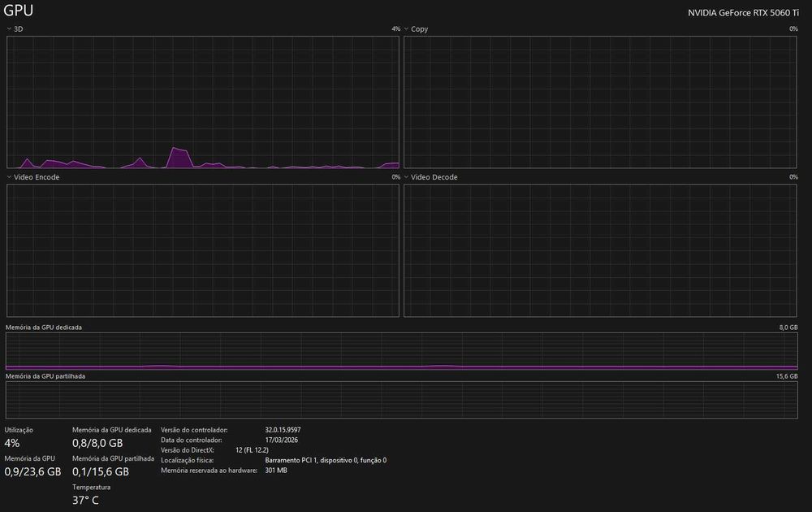Select the 0,9/23,6 GB GPU memory value

(x=32, y=471)
